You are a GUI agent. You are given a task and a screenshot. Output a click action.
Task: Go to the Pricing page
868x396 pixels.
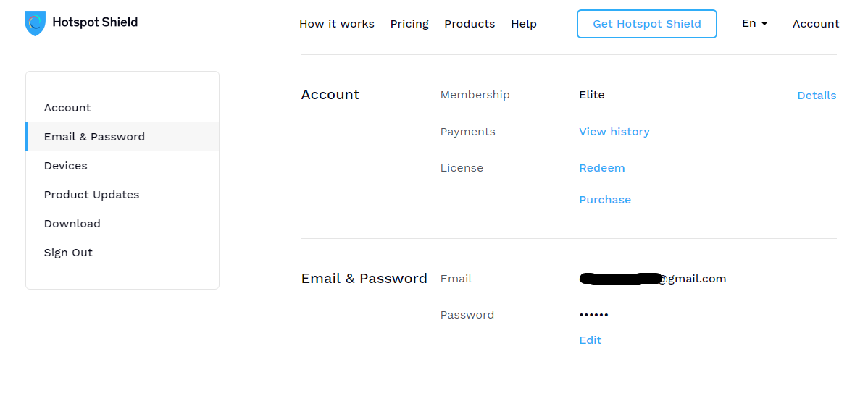409,24
